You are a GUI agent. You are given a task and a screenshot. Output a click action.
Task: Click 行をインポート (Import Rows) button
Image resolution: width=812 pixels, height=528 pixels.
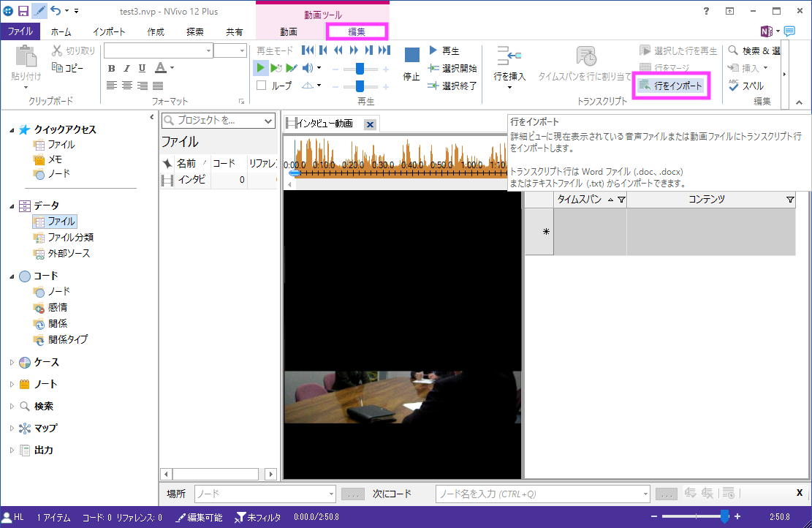coord(671,86)
